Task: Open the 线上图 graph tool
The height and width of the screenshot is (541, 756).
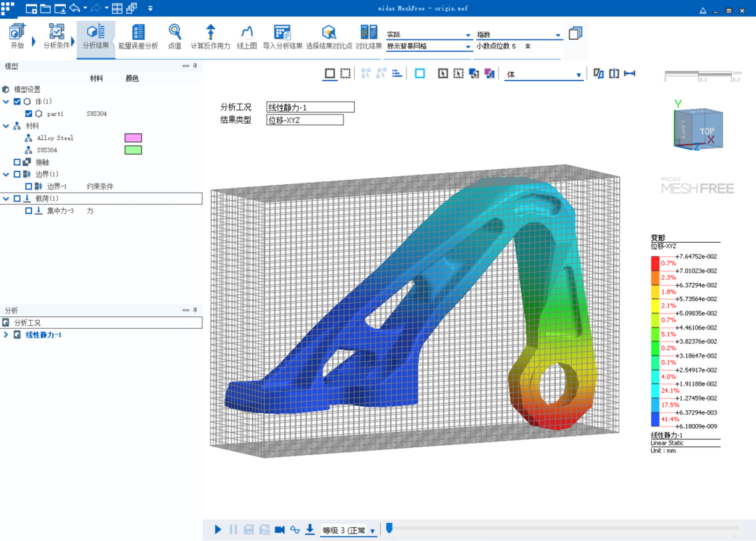Action: click(x=247, y=37)
